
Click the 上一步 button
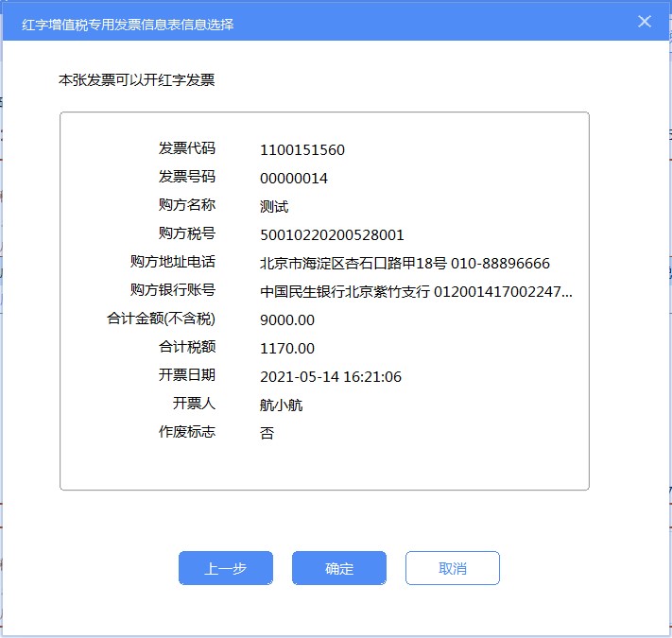pyautogui.click(x=226, y=568)
